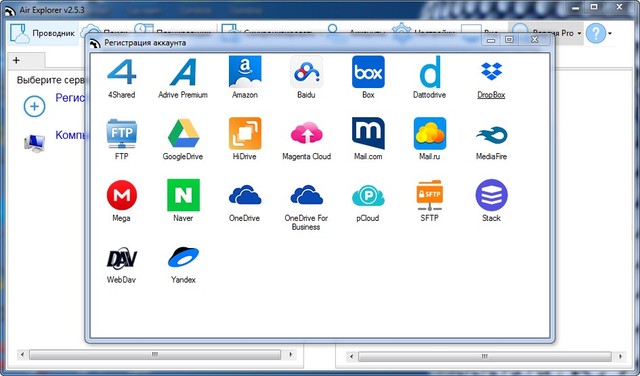Choose the Magenta Cloud icon
640x376 pixels.
click(306, 133)
